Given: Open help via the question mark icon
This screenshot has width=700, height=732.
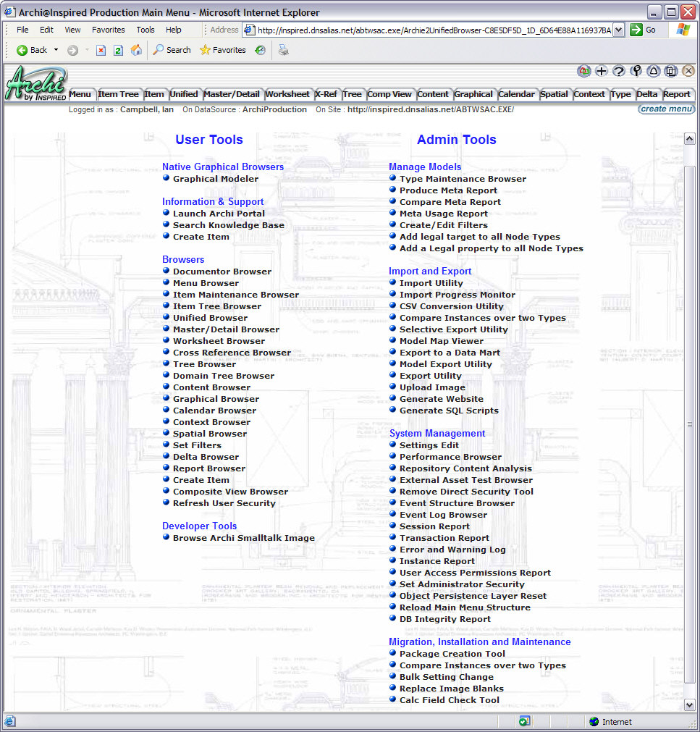Looking at the screenshot, I should [619, 71].
